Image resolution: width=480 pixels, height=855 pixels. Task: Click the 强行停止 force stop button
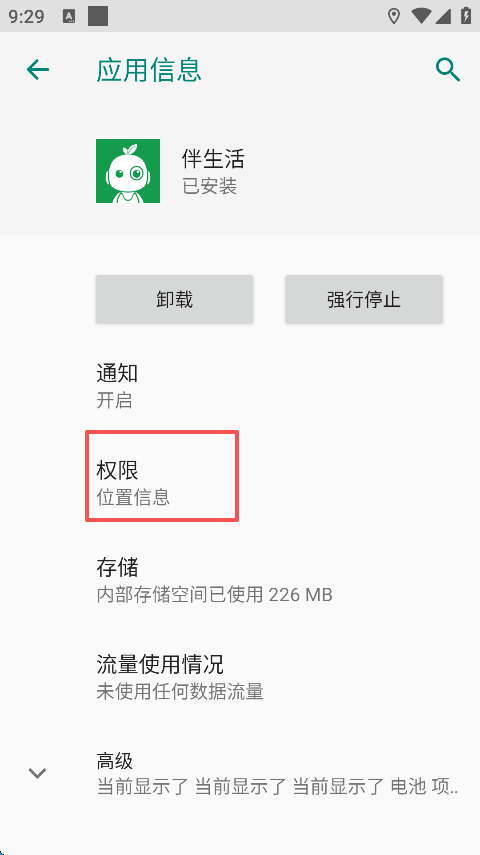tap(364, 299)
